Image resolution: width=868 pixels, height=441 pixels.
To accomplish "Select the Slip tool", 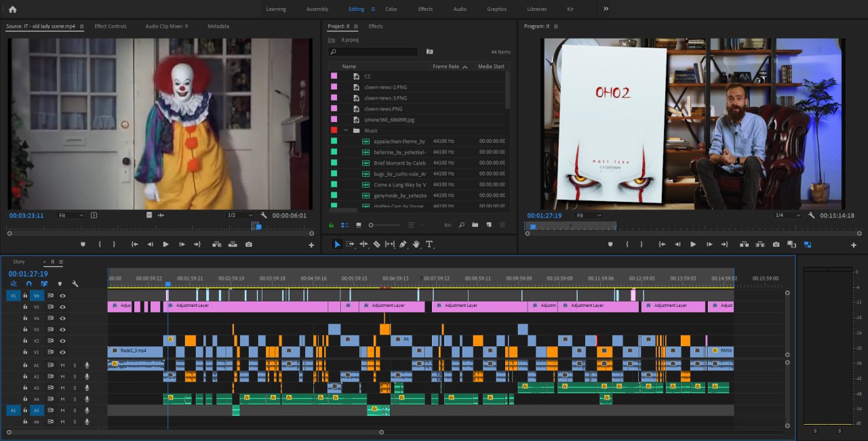I will (390, 244).
